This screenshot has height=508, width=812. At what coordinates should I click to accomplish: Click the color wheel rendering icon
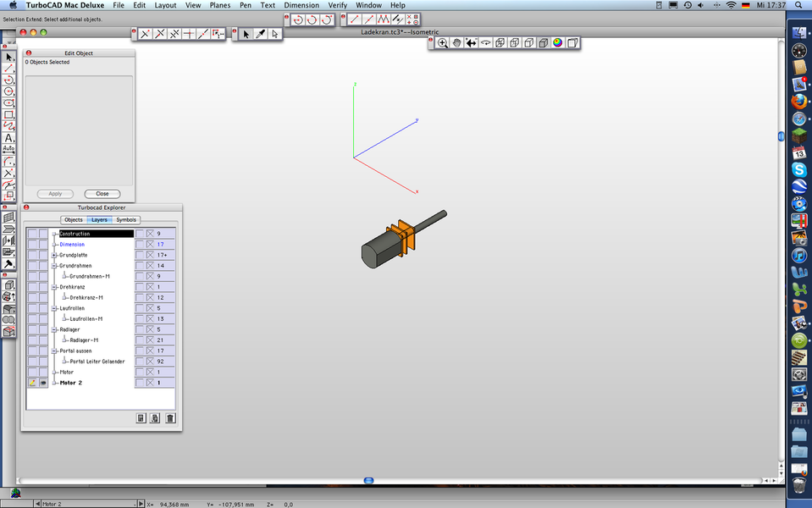(558, 42)
